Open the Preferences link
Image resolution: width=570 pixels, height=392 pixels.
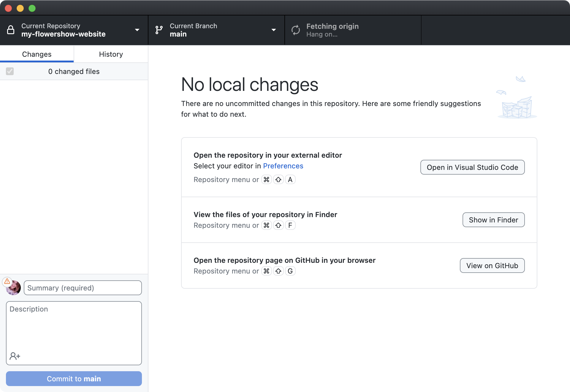pos(283,165)
